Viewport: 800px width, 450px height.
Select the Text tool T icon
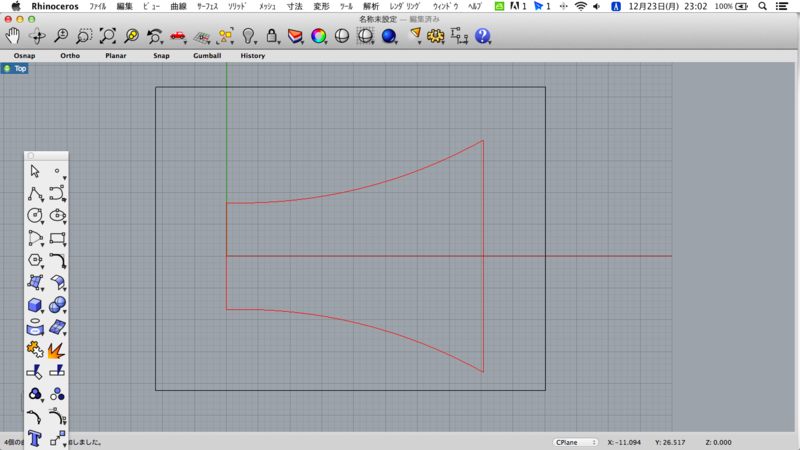tap(35, 438)
